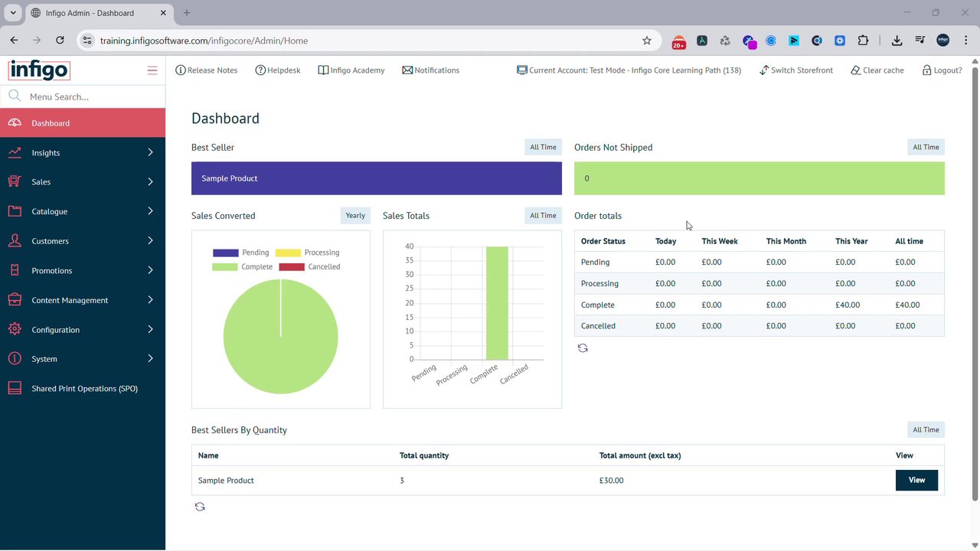Open the browser Extensions puzzle menu

tap(863, 41)
